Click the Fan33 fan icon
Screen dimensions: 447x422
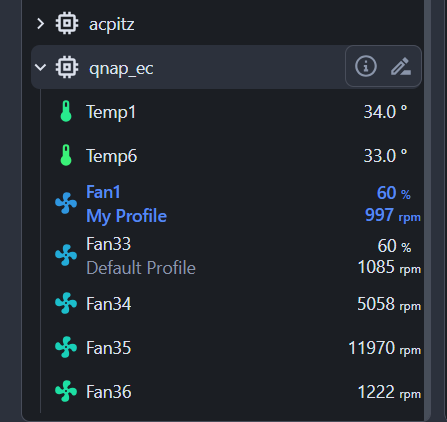click(66, 255)
